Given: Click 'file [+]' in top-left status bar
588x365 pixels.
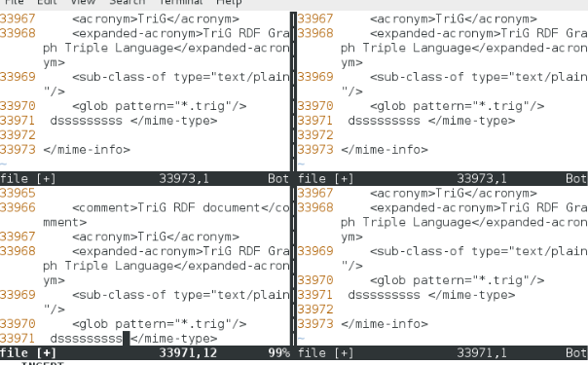Looking at the screenshot, I should [x=28, y=179].
